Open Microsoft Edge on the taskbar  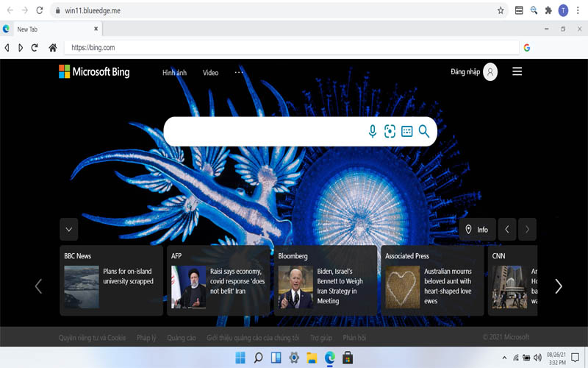click(x=329, y=358)
